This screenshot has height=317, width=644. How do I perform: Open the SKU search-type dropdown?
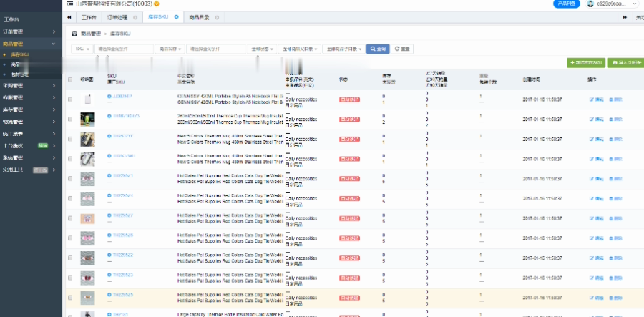click(x=82, y=49)
